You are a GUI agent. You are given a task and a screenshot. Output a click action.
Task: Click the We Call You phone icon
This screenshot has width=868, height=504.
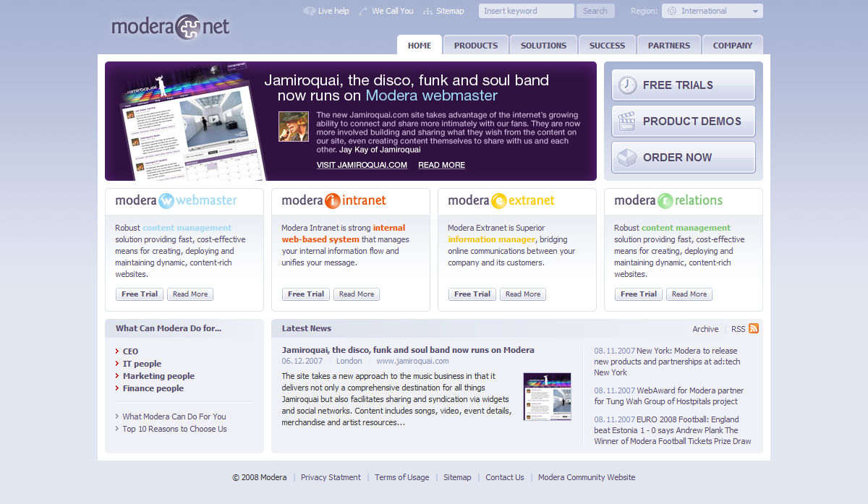pos(363,11)
